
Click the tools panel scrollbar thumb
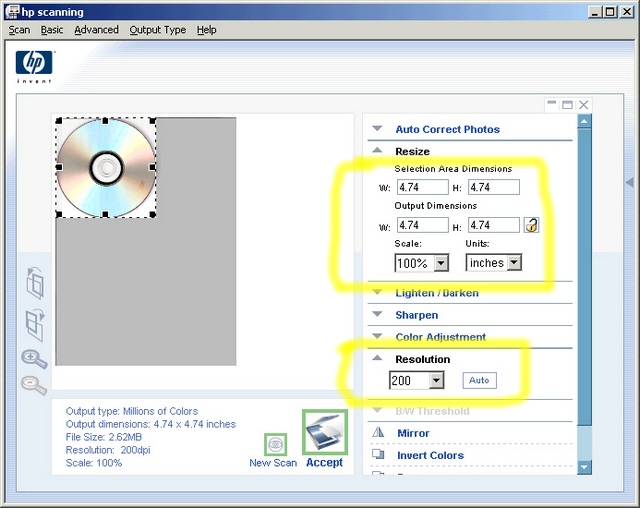(584, 277)
